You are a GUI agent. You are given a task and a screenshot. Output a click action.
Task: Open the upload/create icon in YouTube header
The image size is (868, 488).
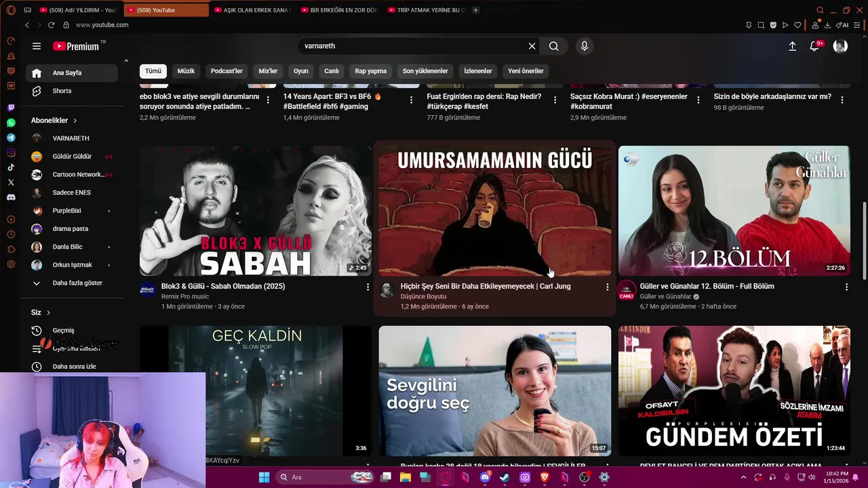(792, 46)
